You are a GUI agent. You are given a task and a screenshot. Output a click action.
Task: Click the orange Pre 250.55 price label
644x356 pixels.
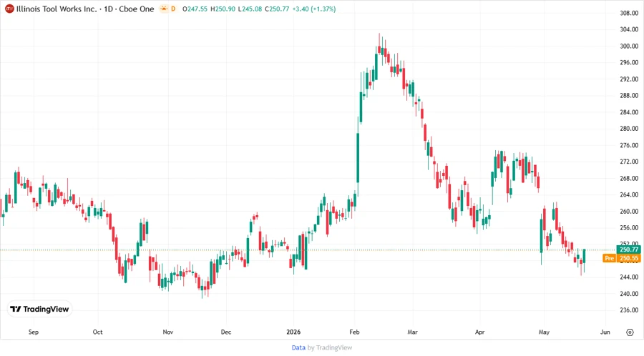[x=622, y=258]
